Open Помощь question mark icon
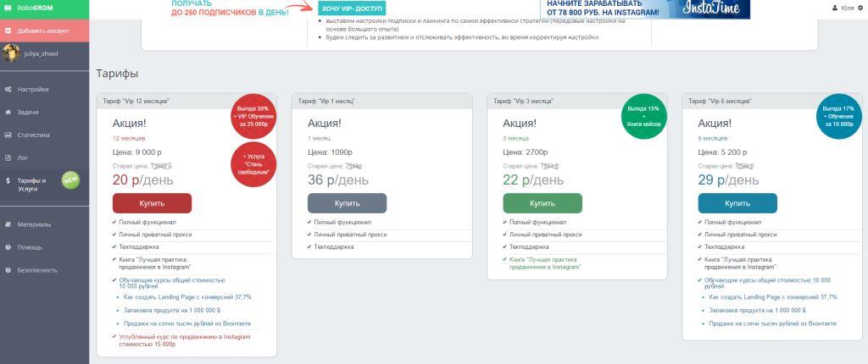The width and height of the screenshot is (868, 364). 8,247
